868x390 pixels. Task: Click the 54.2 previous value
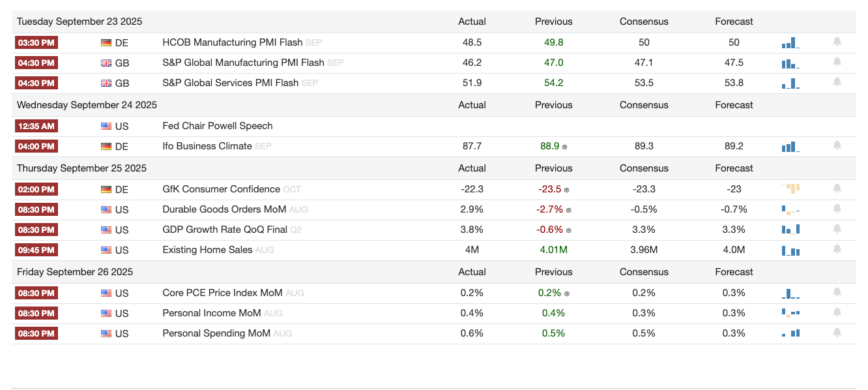553,83
